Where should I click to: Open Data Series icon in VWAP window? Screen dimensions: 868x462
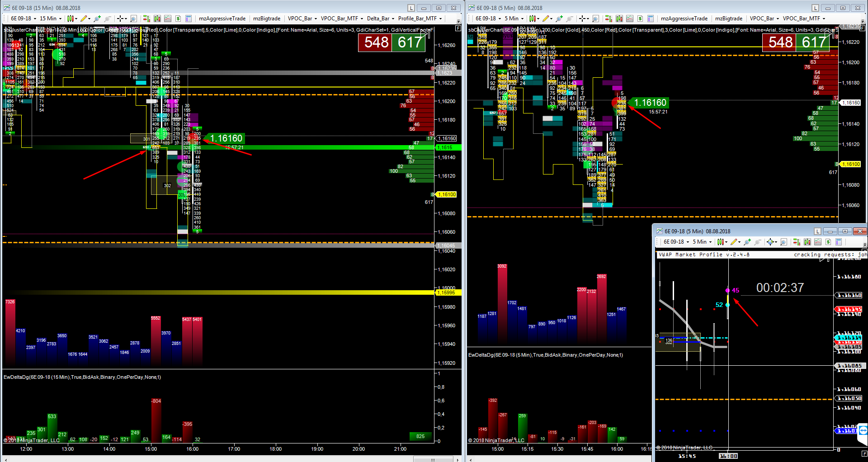click(x=807, y=242)
